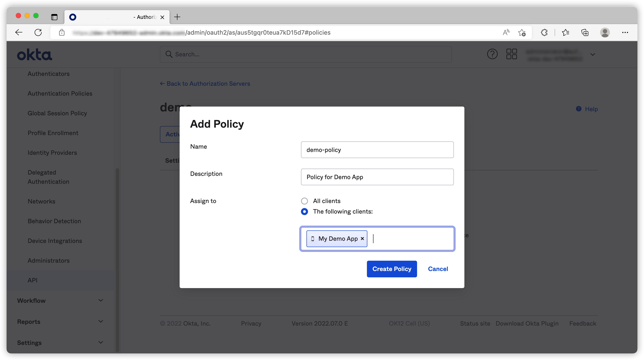Open browser Collections icon
Image resolution: width=644 pixels, height=360 pixels.
click(x=585, y=32)
